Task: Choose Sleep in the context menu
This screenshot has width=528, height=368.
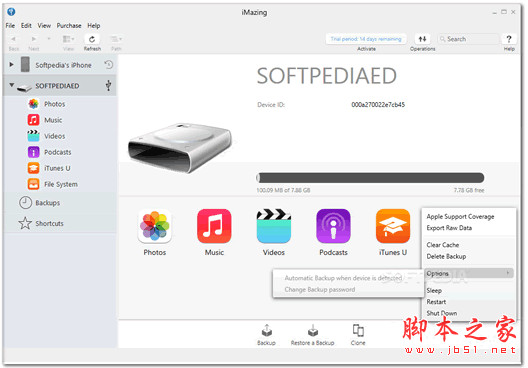Action: pyautogui.click(x=434, y=290)
